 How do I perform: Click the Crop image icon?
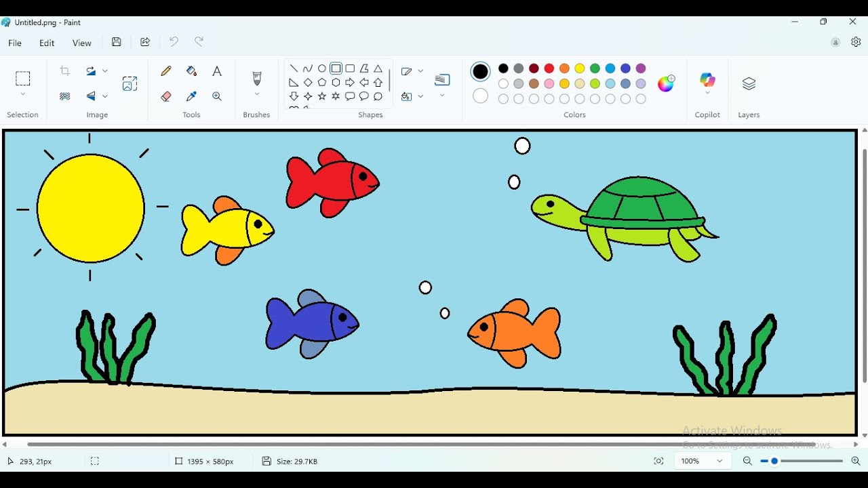(x=65, y=71)
